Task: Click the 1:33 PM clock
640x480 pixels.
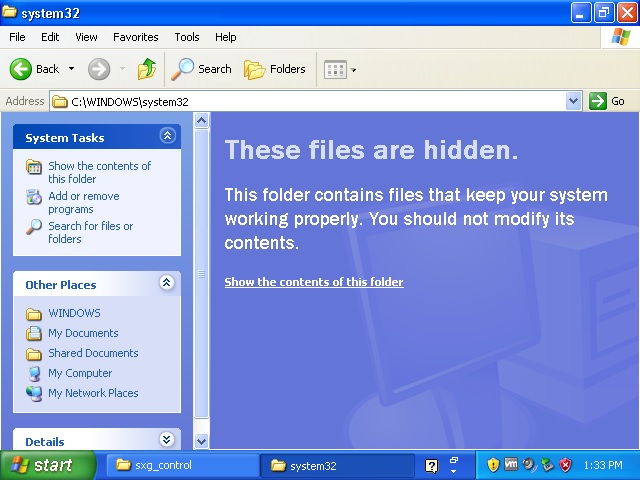Action: click(603, 465)
